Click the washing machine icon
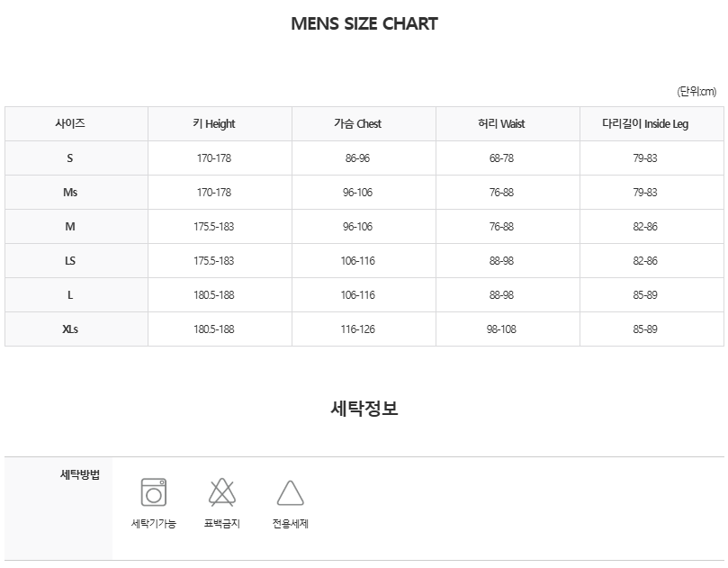Image resolution: width=728 pixels, height=568 pixels. coord(154,492)
